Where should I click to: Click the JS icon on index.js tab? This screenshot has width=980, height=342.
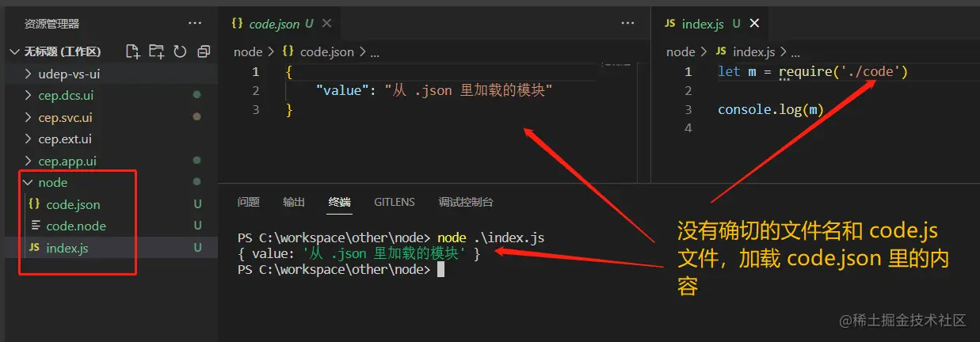point(669,24)
